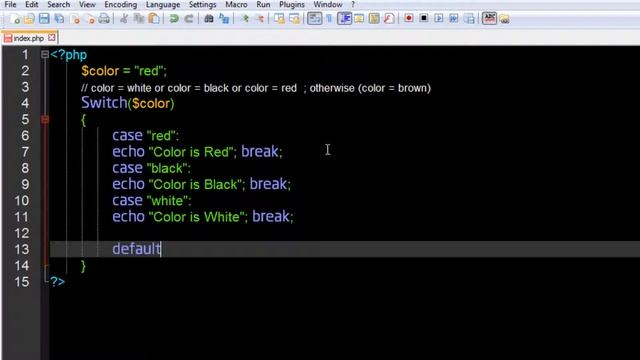Create a new document with the New icon
This screenshot has height=360, width=640.
pyautogui.click(x=15, y=19)
